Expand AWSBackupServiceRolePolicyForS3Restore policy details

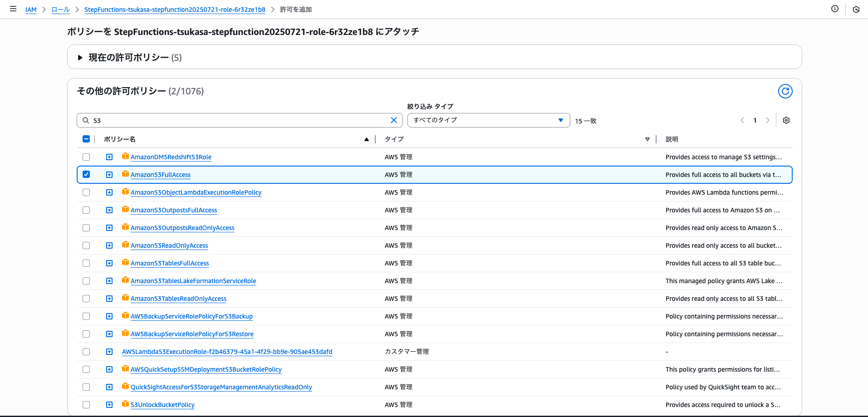coord(109,334)
